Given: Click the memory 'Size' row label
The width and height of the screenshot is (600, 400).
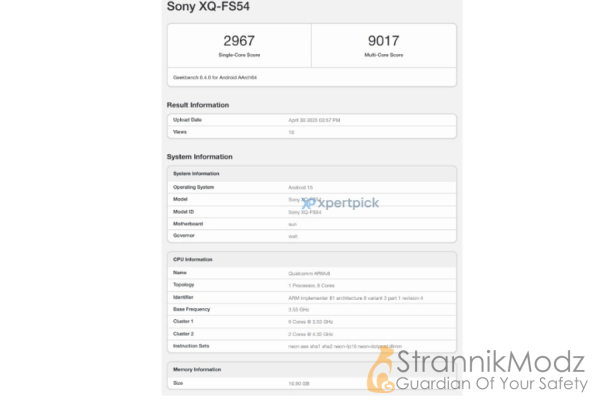Looking at the screenshot, I should [178, 383].
